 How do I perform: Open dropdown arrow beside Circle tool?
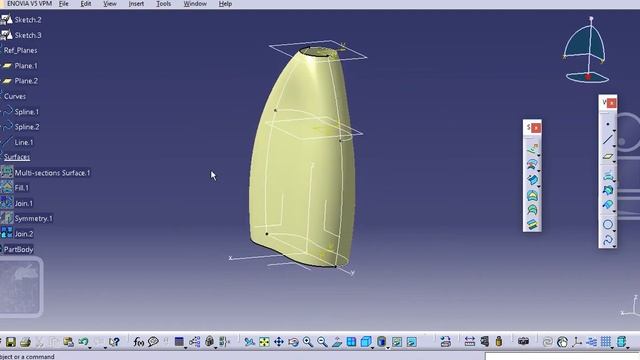pyautogui.click(x=614, y=231)
